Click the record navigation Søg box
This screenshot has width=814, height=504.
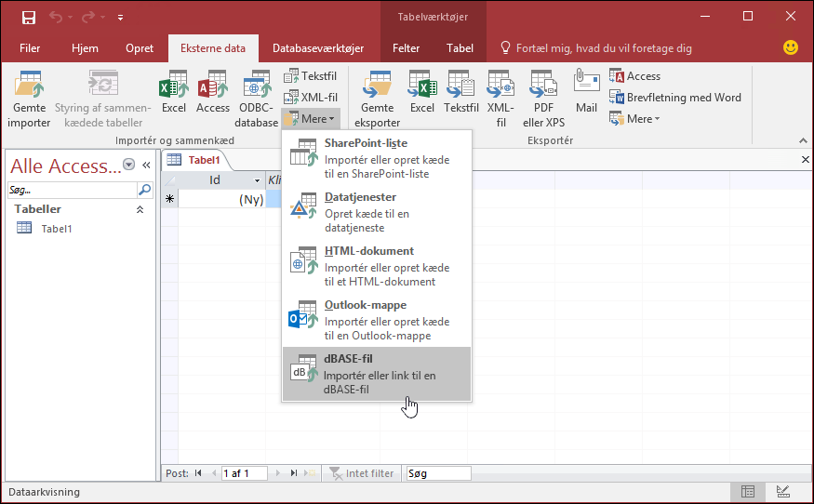(439, 473)
